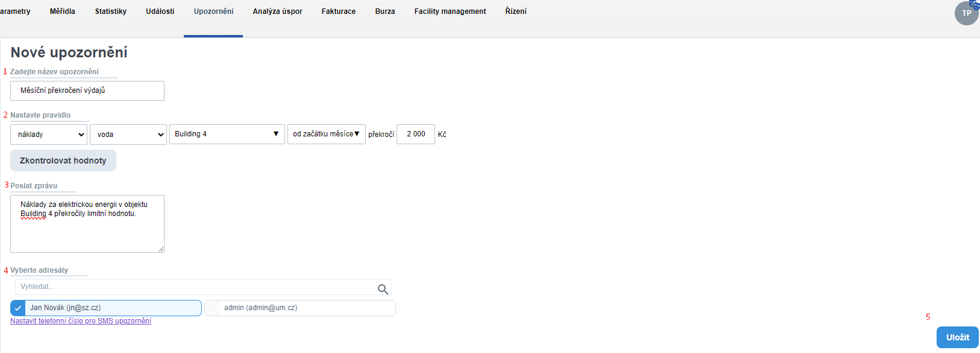Viewport: 980px width, 353px height.
Task: Go to the Události tab
Action: click(x=160, y=11)
